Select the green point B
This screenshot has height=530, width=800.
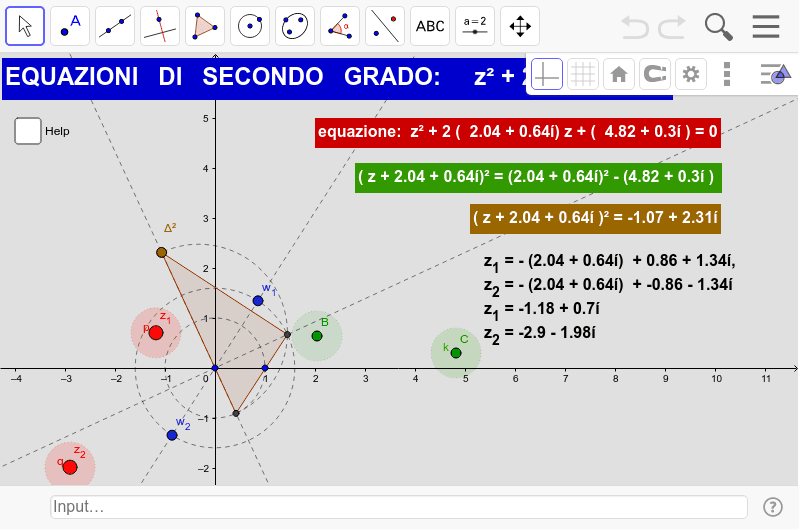coord(317,336)
